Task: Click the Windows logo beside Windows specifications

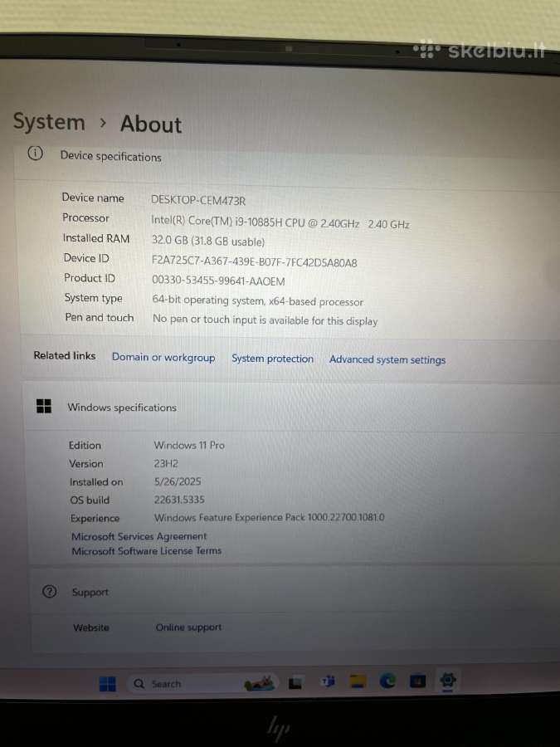Action: click(x=44, y=406)
